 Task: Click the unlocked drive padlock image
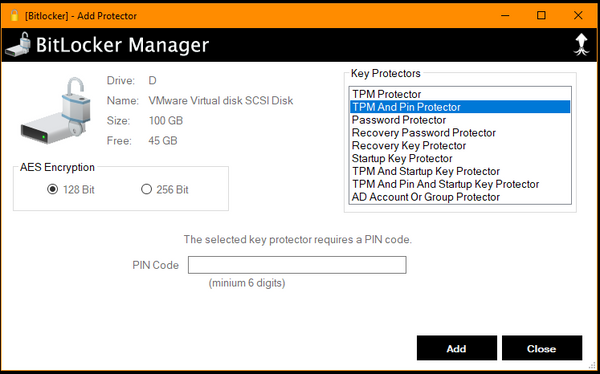(x=56, y=111)
